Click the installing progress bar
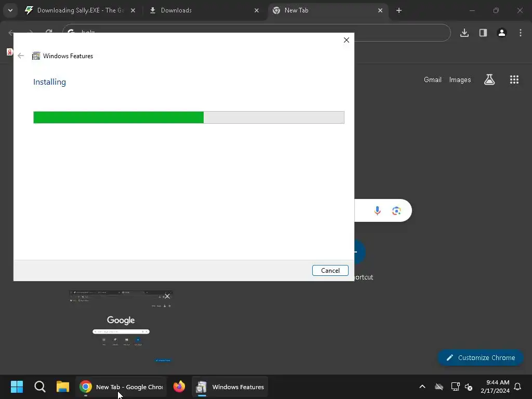 (x=189, y=117)
